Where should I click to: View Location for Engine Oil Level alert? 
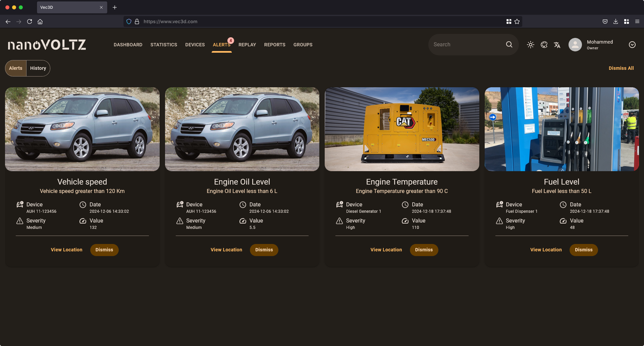tap(226, 250)
